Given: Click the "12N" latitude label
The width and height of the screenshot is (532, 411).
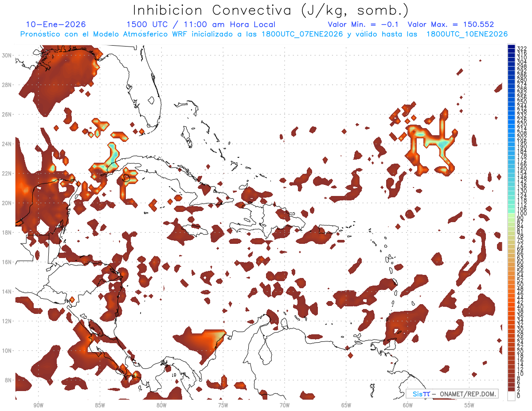Looking at the screenshot, I should pyautogui.click(x=7, y=321).
